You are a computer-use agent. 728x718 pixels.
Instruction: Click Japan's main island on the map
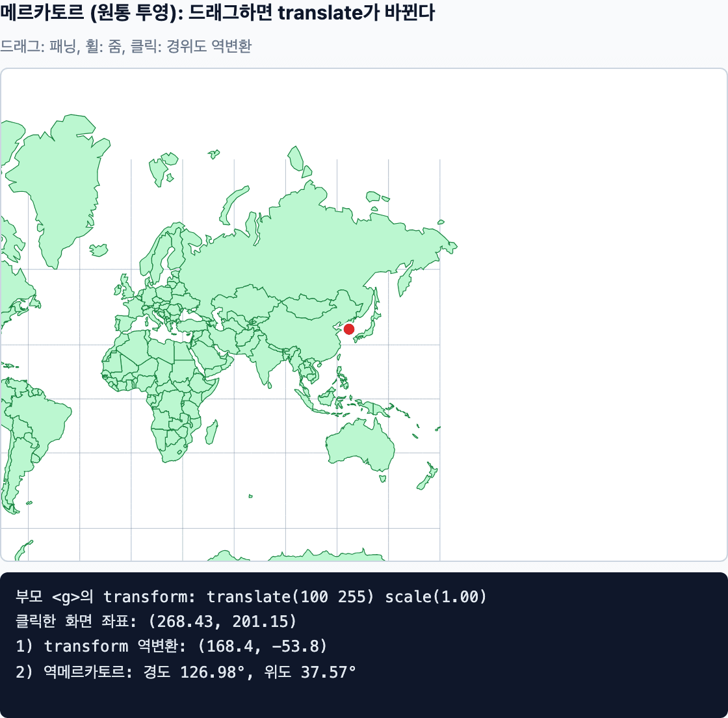tap(368, 330)
